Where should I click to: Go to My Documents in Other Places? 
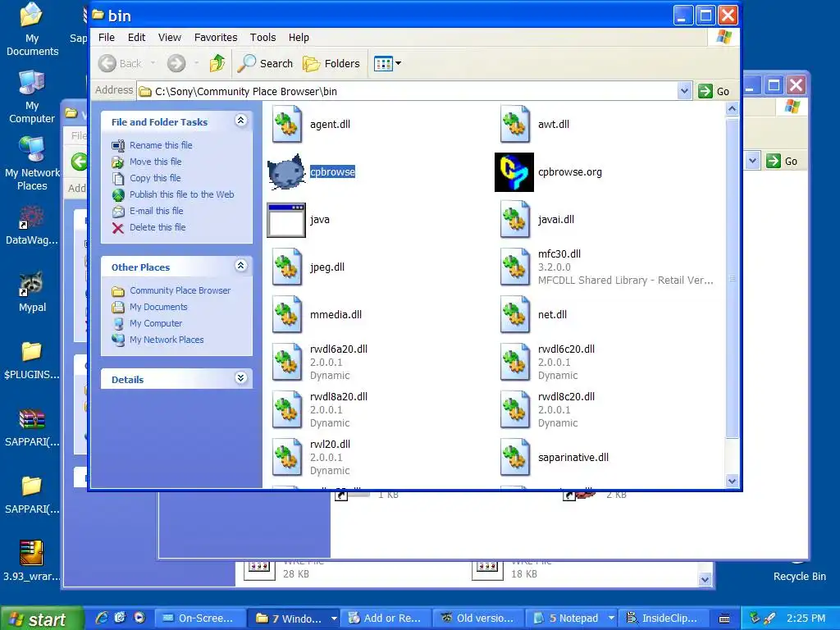click(x=158, y=307)
